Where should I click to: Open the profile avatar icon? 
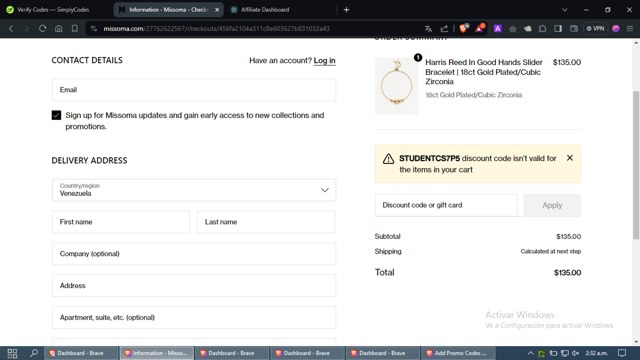616,29
